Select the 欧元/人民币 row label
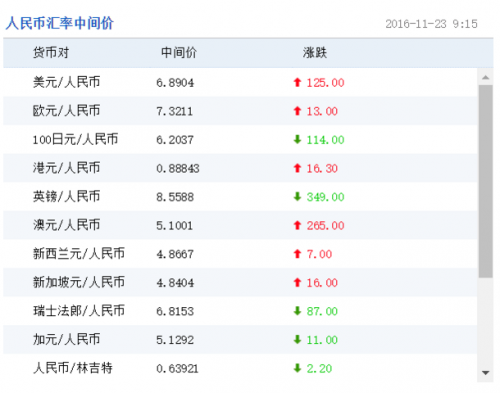The image size is (500, 393). coord(66,111)
